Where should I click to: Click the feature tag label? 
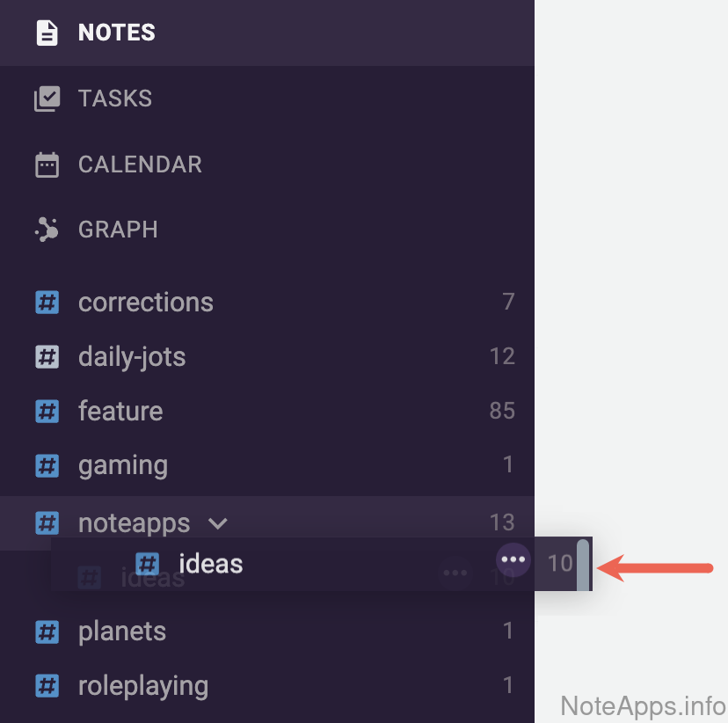(x=120, y=411)
